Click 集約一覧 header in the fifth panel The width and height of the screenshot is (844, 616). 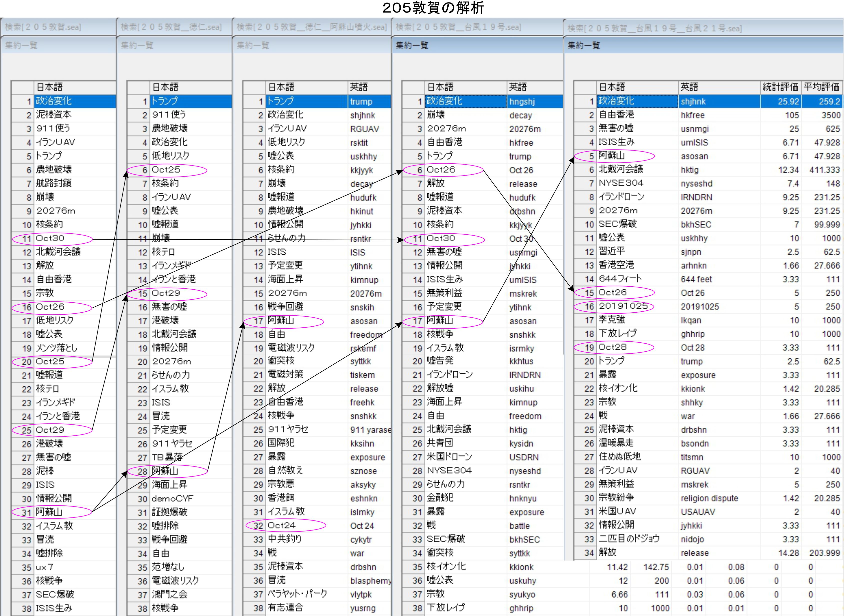coord(584,46)
